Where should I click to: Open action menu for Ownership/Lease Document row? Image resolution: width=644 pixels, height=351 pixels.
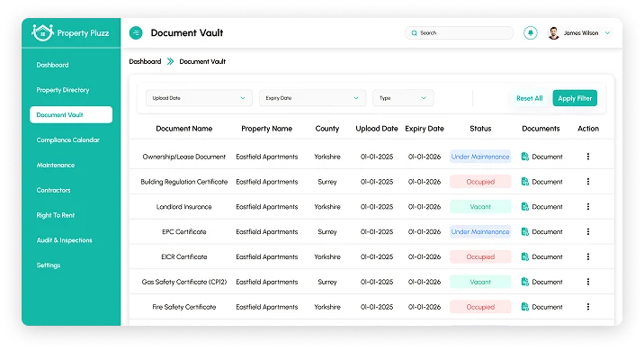[x=588, y=157]
